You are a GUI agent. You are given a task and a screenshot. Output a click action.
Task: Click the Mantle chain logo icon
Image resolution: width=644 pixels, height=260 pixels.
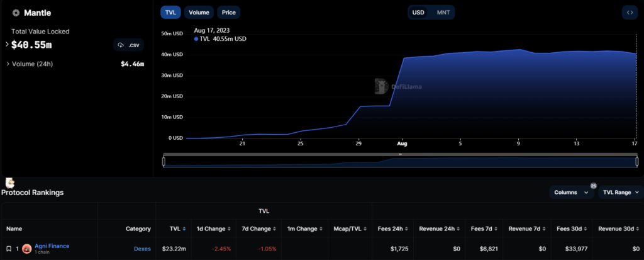[x=16, y=13]
